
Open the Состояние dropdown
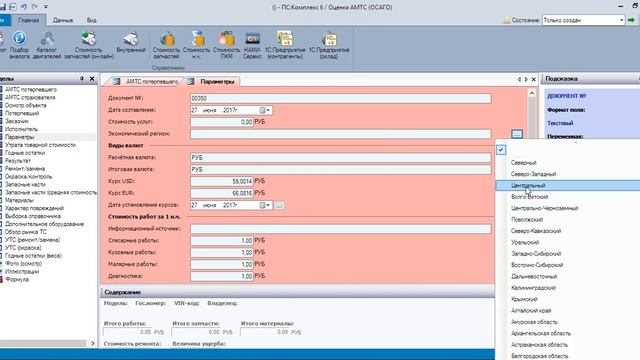point(621,20)
